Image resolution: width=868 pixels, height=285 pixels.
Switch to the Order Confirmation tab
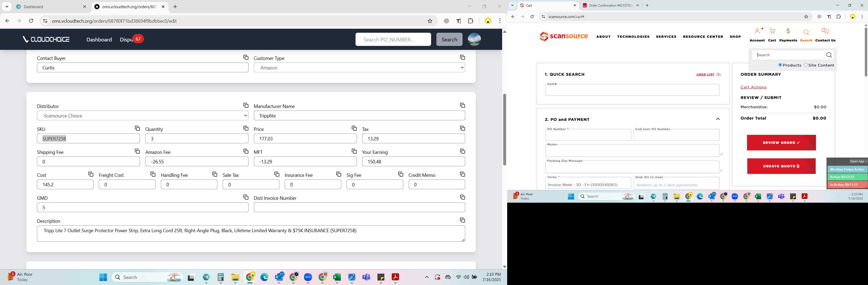610,5
